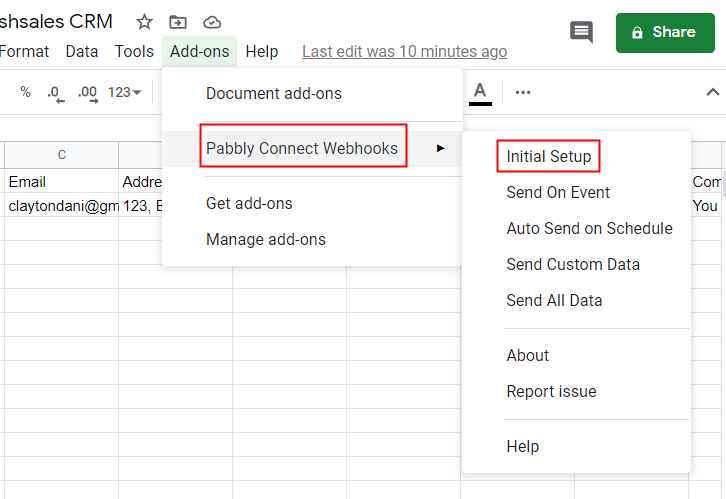Select Initial Setup from the submenu
The image size is (726, 499).
(548, 156)
